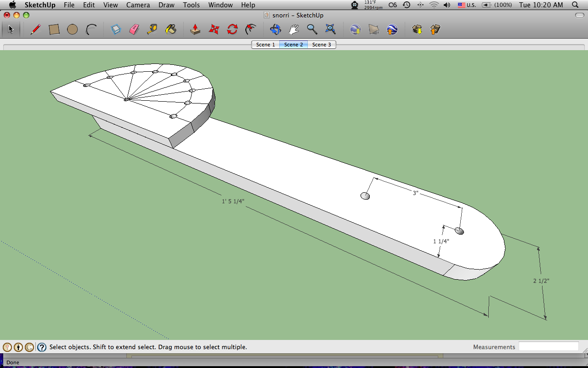Open the Instructor help question icon
The width and height of the screenshot is (588, 368).
click(42, 347)
